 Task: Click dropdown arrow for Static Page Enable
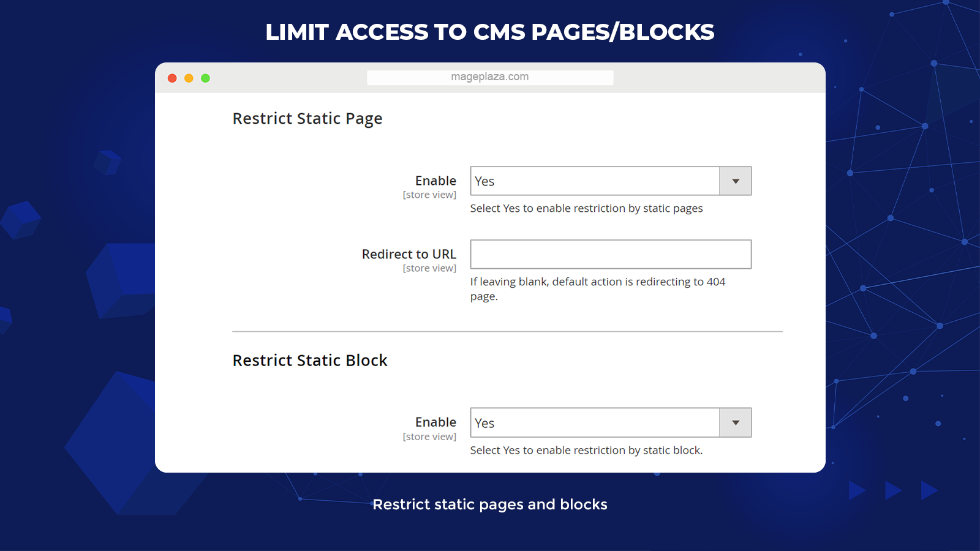[x=736, y=181]
